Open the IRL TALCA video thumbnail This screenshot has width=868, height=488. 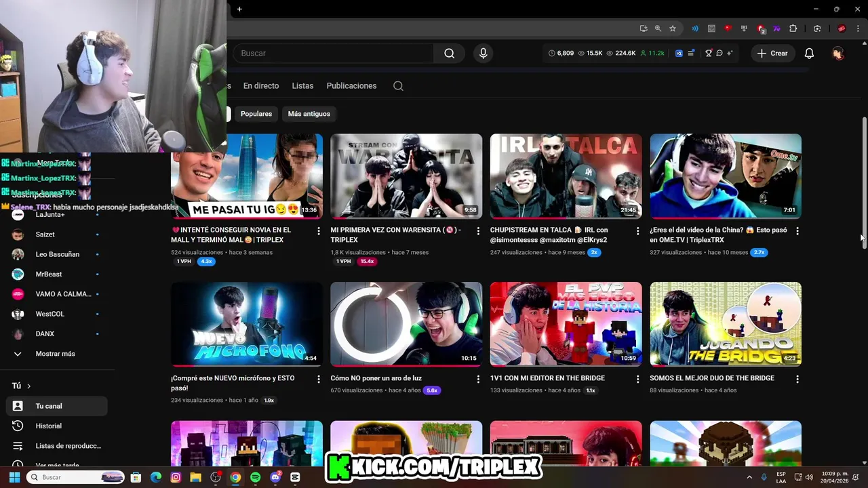pyautogui.click(x=566, y=176)
